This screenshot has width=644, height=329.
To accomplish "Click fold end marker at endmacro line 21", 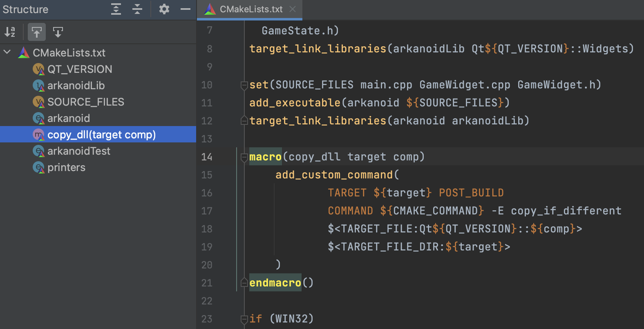I will tap(244, 282).
